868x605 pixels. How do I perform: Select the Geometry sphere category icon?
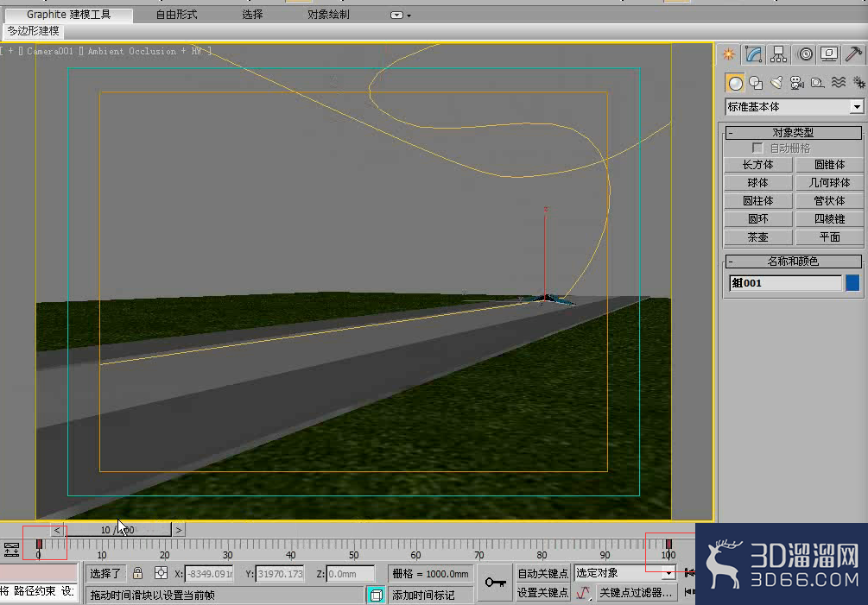[735, 84]
